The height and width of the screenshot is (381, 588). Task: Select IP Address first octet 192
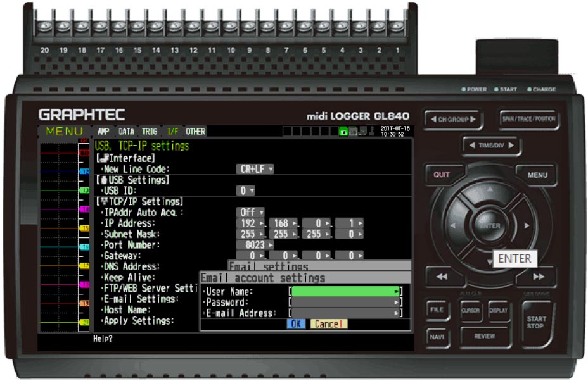click(250, 223)
